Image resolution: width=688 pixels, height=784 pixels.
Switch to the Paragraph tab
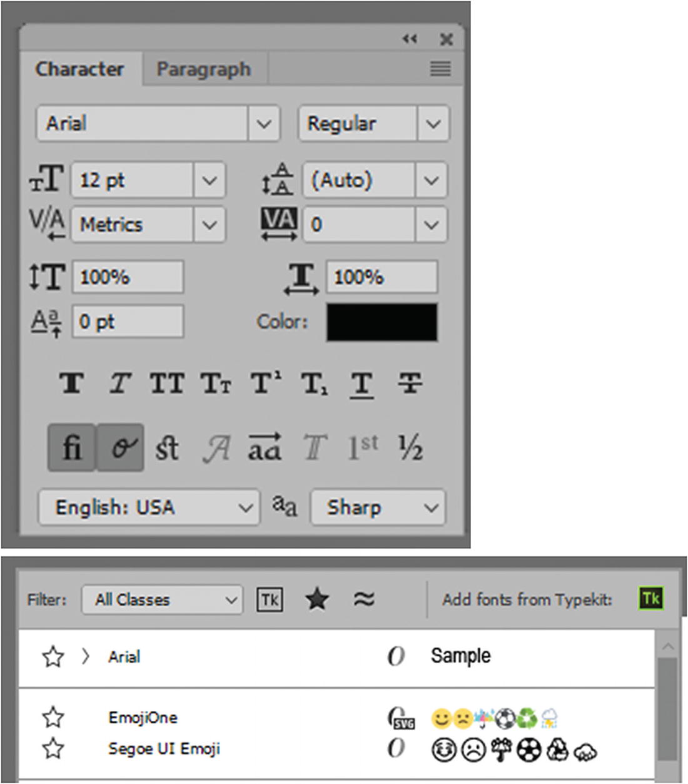tap(204, 69)
